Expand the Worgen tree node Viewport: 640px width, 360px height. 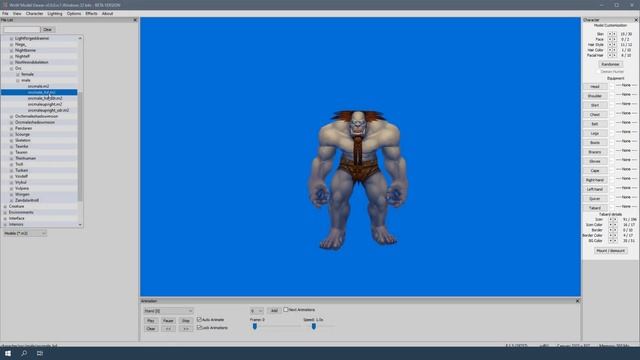coord(11,194)
